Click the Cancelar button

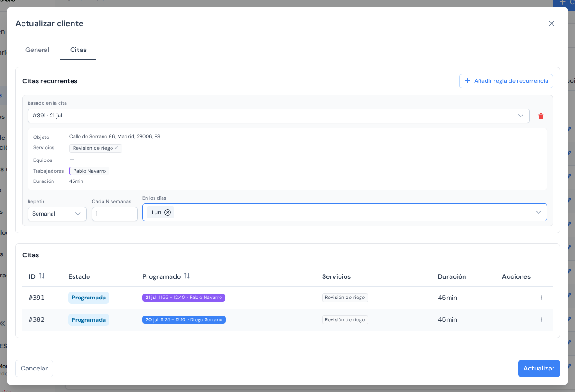click(x=34, y=368)
